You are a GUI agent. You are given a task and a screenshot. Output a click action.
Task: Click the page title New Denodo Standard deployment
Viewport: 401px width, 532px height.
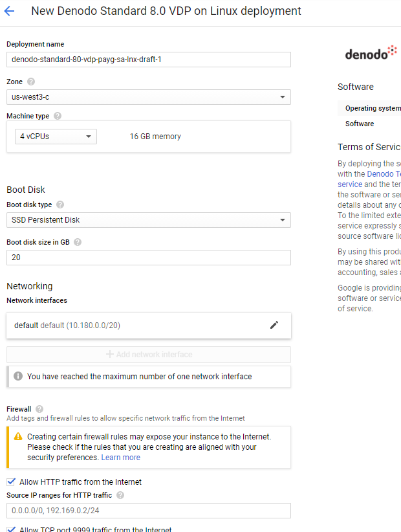(166, 11)
